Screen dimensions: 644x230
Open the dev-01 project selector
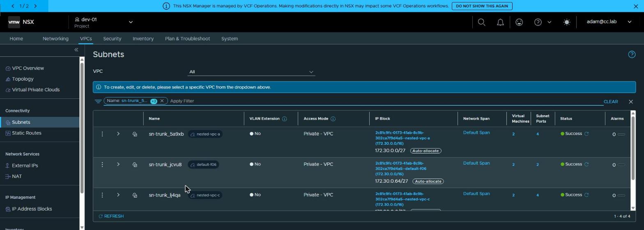tap(103, 22)
